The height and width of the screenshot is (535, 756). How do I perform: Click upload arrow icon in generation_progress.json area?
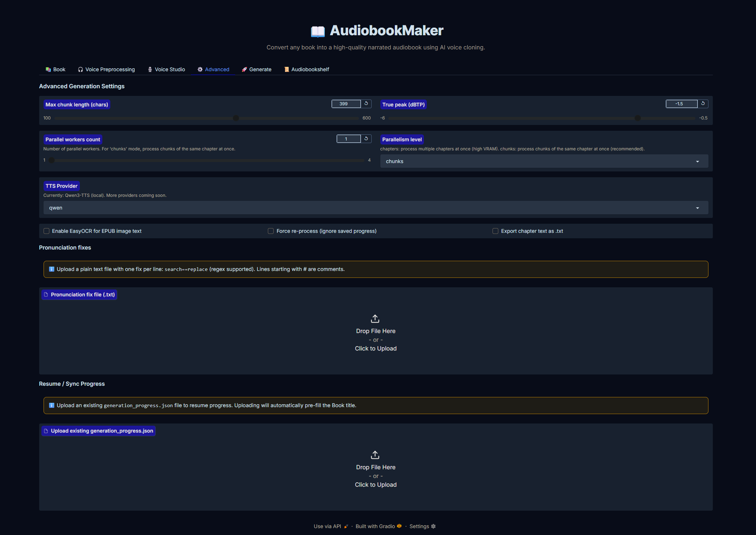(x=375, y=455)
